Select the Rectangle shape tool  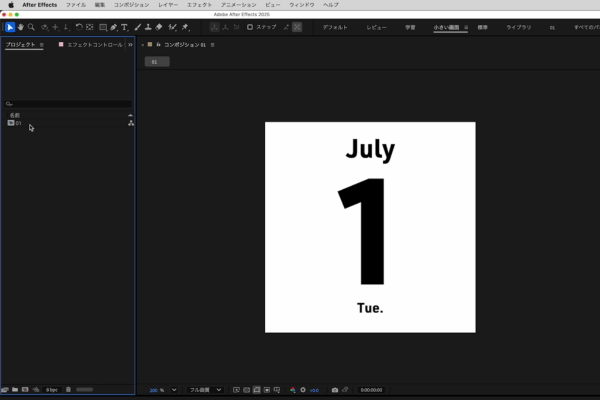(103, 27)
